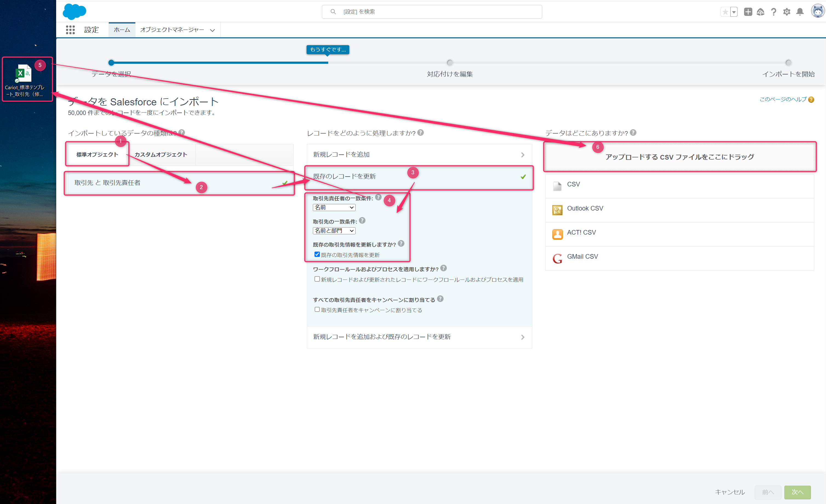Image resolution: width=826 pixels, height=504 pixels.
Task: Open 取引先の一致条件 dropdown showing 名前と部門
Action: (334, 231)
